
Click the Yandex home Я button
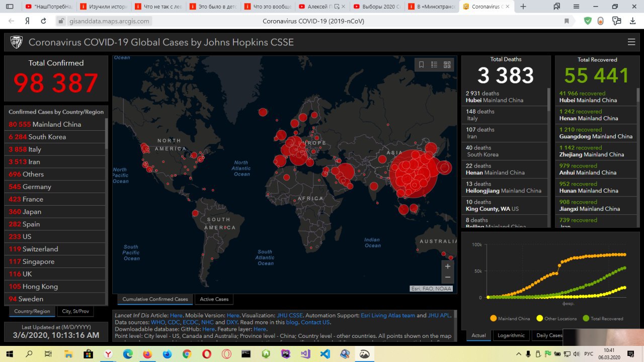27,21
